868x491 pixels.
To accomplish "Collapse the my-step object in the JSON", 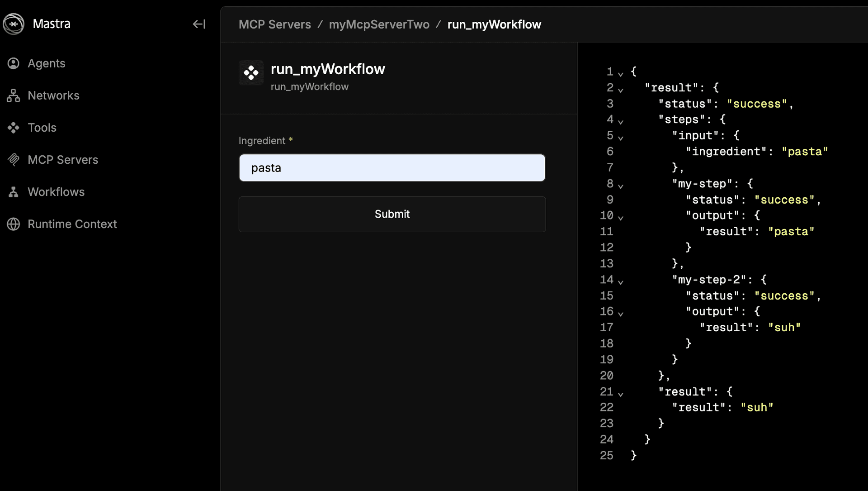I will (x=621, y=186).
